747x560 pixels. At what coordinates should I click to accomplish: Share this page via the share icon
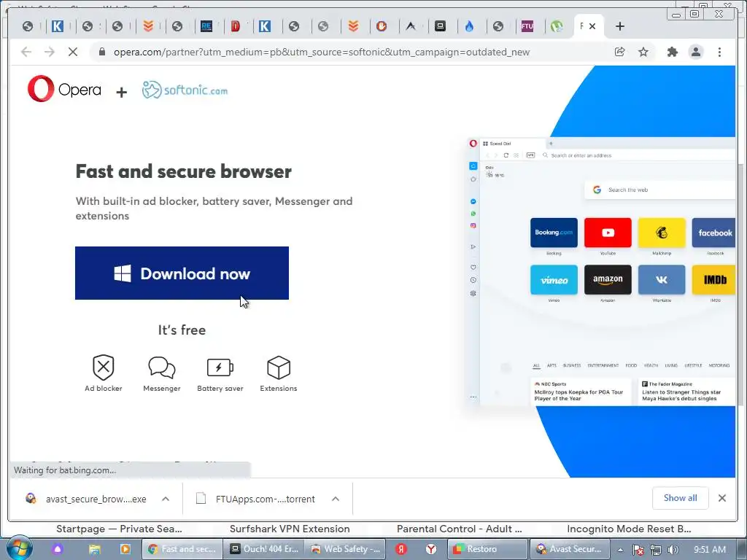620,52
